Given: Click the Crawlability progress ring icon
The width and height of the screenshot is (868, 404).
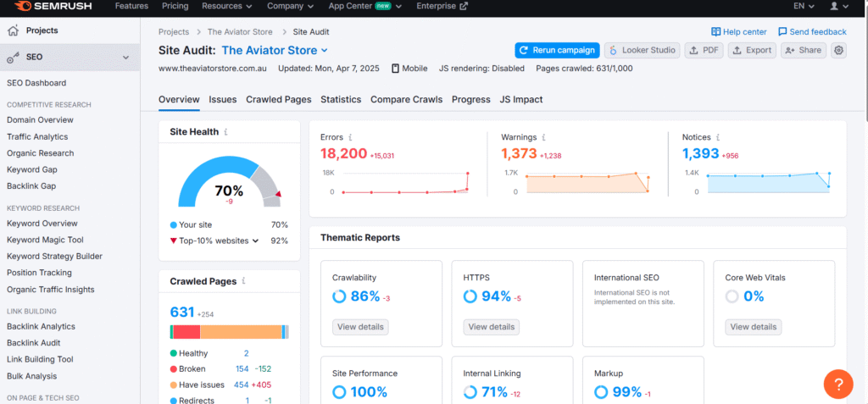Looking at the screenshot, I should tap(339, 297).
